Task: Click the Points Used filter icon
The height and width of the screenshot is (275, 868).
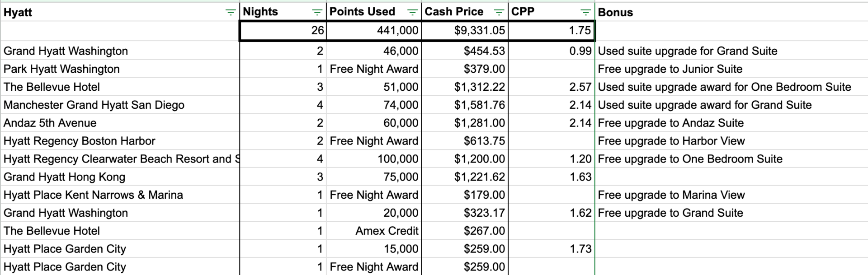Action: click(412, 13)
